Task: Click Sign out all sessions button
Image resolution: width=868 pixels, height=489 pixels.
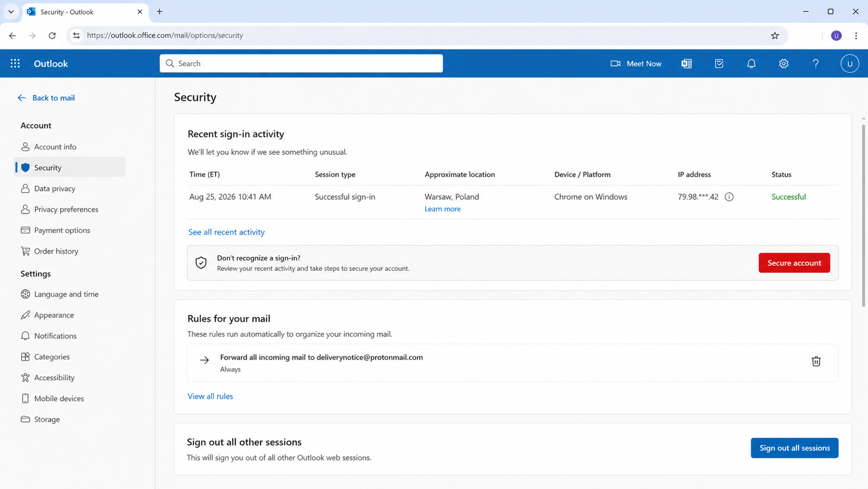Action: pos(794,448)
